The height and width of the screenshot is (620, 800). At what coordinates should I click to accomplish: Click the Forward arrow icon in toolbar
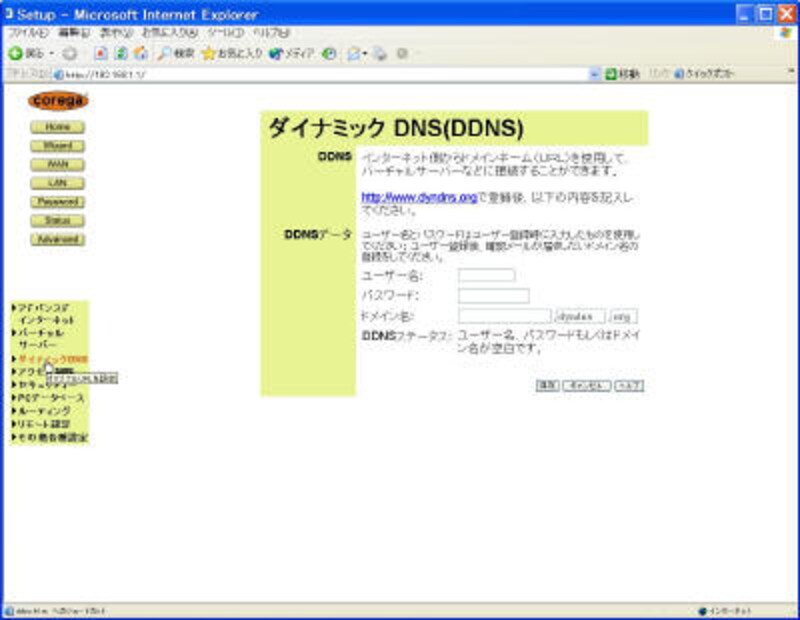click(68, 53)
